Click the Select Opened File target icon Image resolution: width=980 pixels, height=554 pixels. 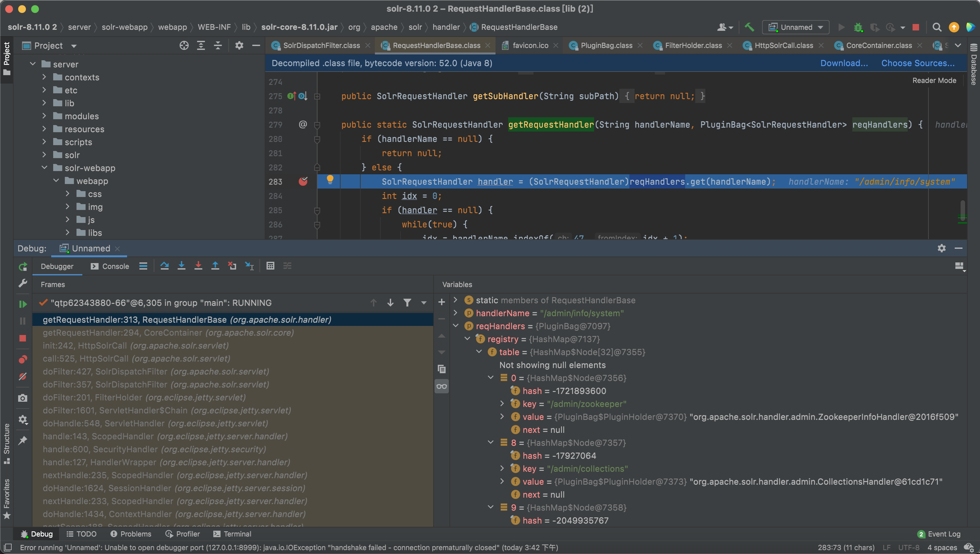coord(184,46)
